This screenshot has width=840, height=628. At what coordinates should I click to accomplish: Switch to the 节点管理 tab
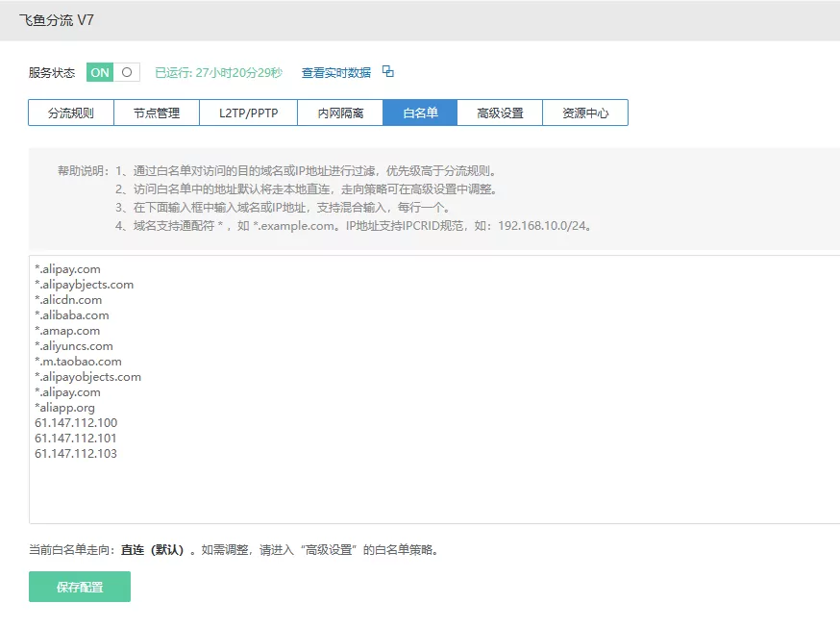[x=157, y=113]
